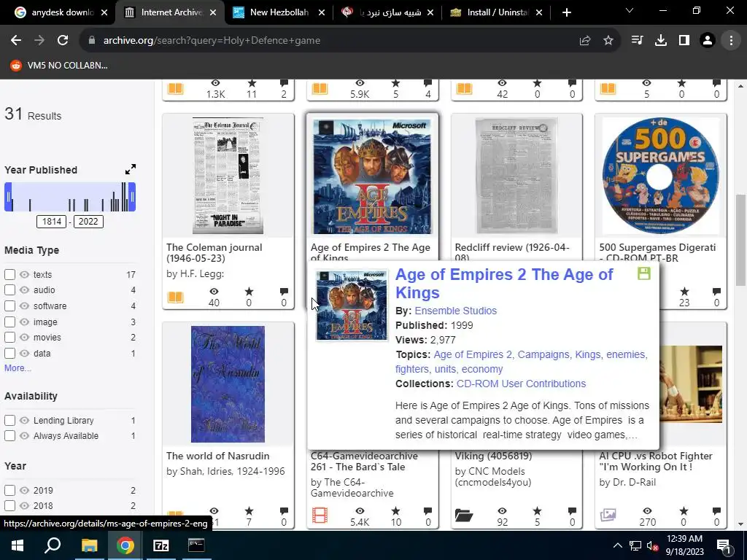Open Windows taskbar search
Image resolution: width=747 pixels, height=560 pixels.
pos(53,545)
